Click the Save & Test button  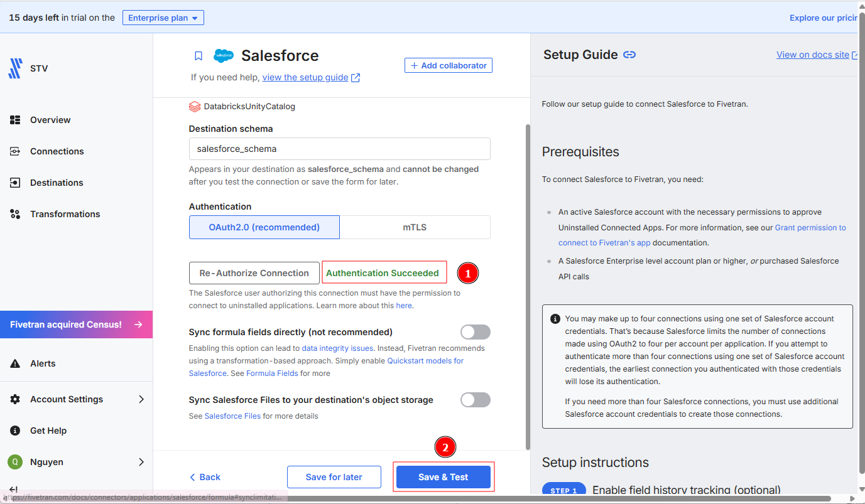point(443,477)
